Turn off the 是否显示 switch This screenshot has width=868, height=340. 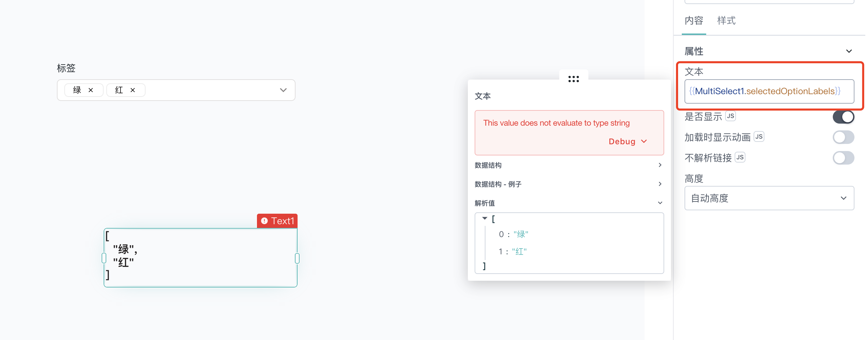843,117
